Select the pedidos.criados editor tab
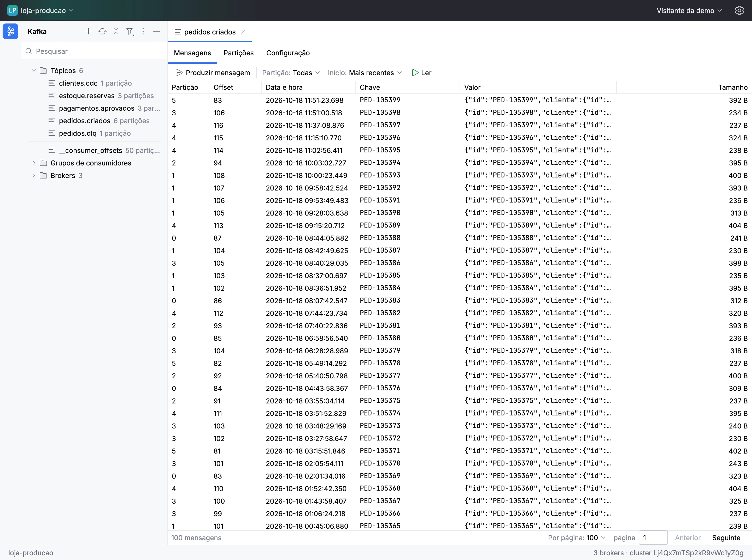Screen dimensions: 752x560 210,32
